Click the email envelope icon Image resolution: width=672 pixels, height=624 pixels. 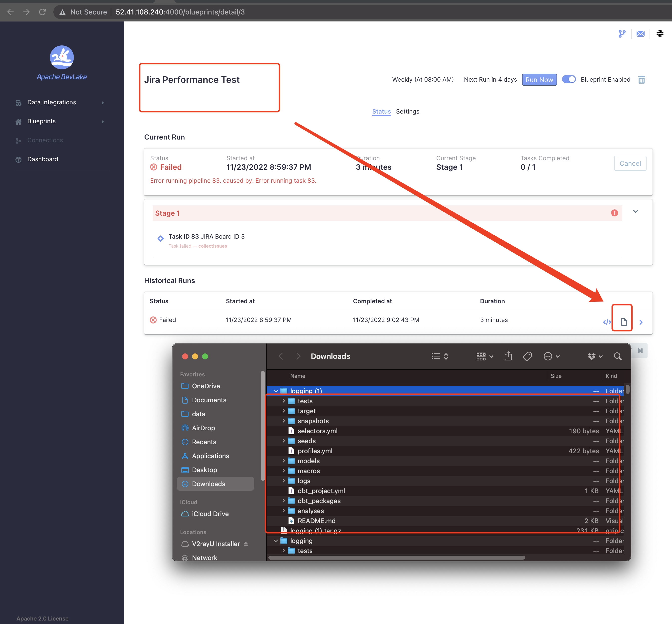(640, 33)
